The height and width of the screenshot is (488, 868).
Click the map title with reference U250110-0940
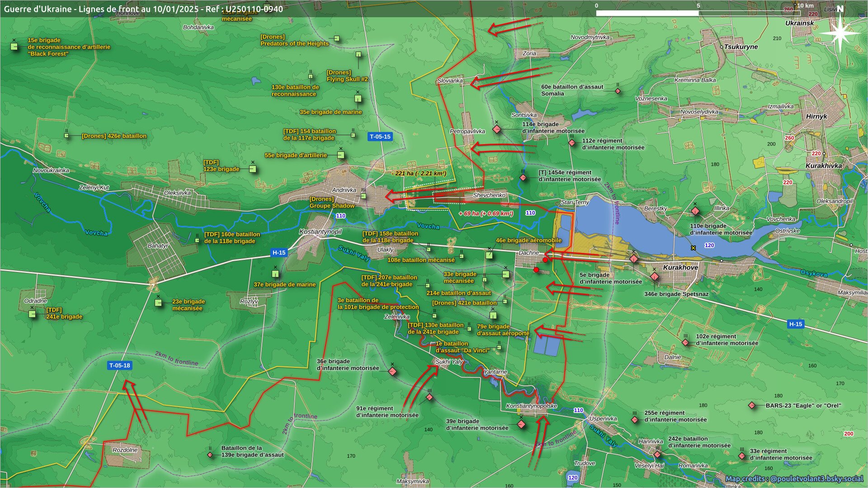tap(144, 9)
